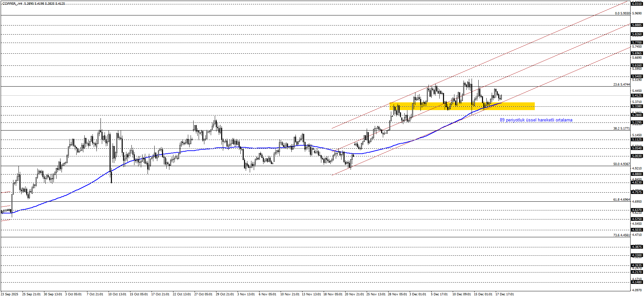
Task: Click the 73.6 4.4561 Fibonacci label
Action: tap(621, 235)
